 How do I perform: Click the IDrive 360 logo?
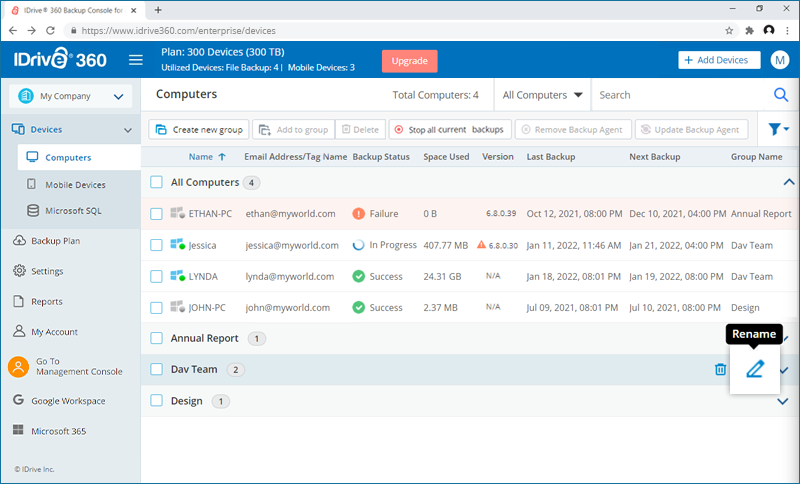pyautogui.click(x=60, y=60)
